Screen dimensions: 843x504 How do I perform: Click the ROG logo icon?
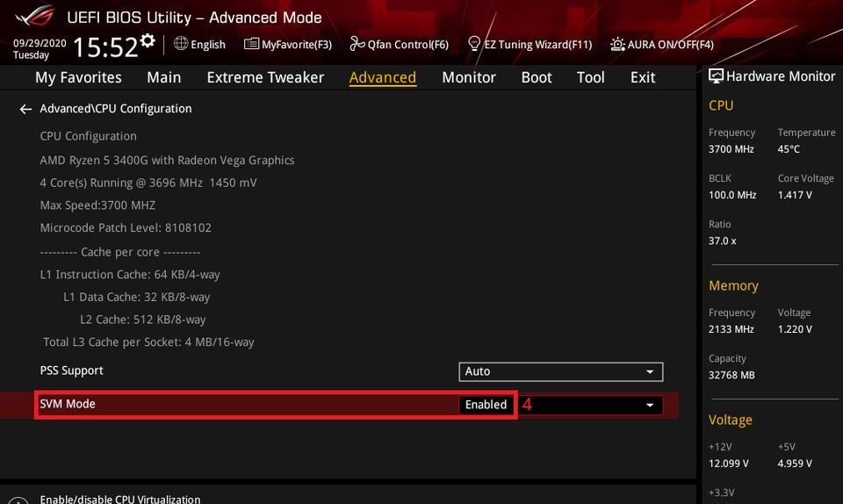35,16
